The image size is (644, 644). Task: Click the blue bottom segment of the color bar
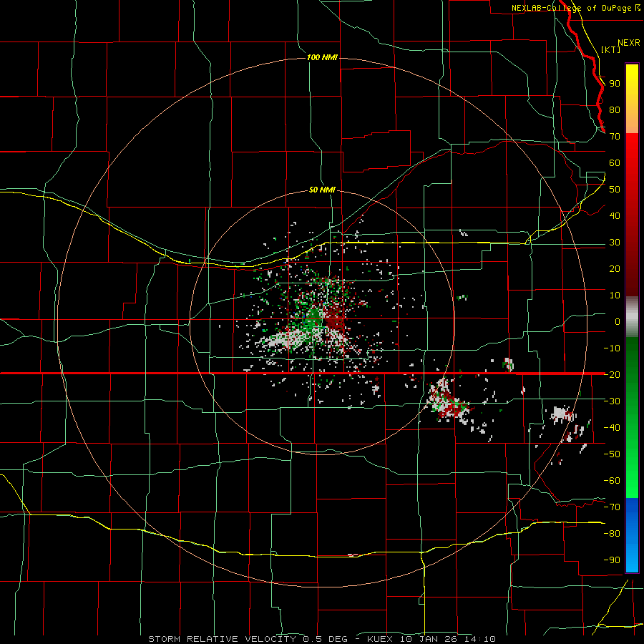[632, 535]
